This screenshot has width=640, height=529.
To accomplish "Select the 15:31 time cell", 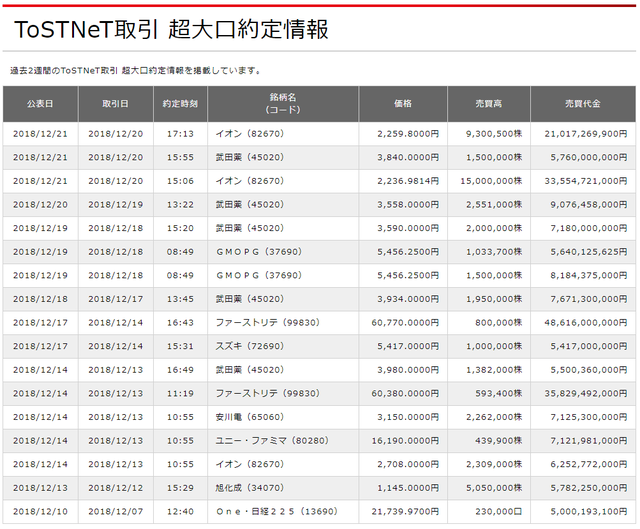I will click(x=180, y=346).
